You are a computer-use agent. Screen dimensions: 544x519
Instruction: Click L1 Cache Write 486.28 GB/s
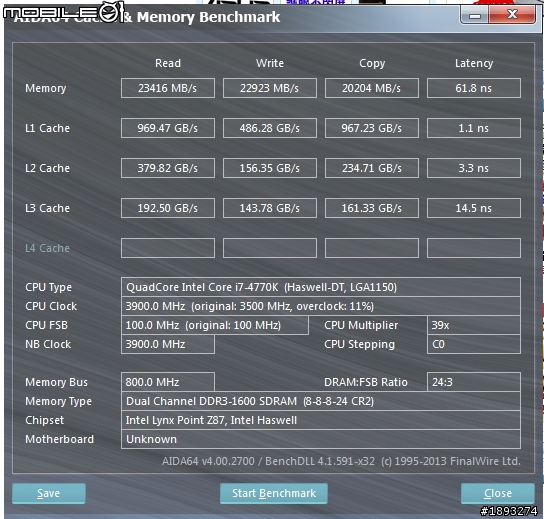tap(270, 128)
